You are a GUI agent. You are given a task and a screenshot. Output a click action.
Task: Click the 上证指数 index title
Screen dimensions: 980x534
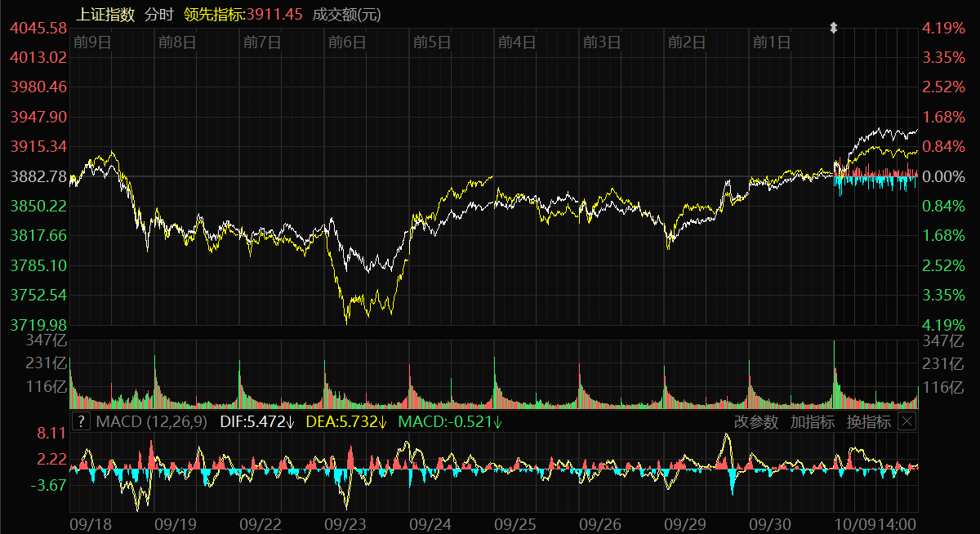[105, 14]
